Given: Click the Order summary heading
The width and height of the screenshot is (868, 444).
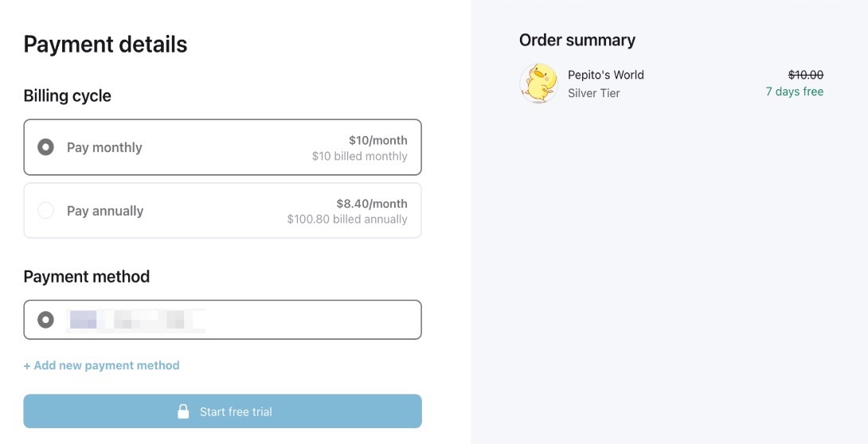Looking at the screenshot, I should click(577, 41).
